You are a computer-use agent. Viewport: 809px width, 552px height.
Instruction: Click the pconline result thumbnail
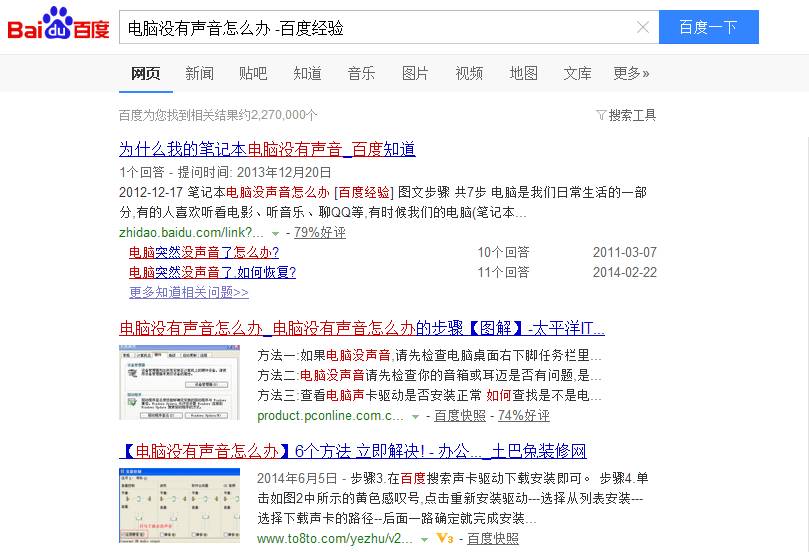coord(180,382)
